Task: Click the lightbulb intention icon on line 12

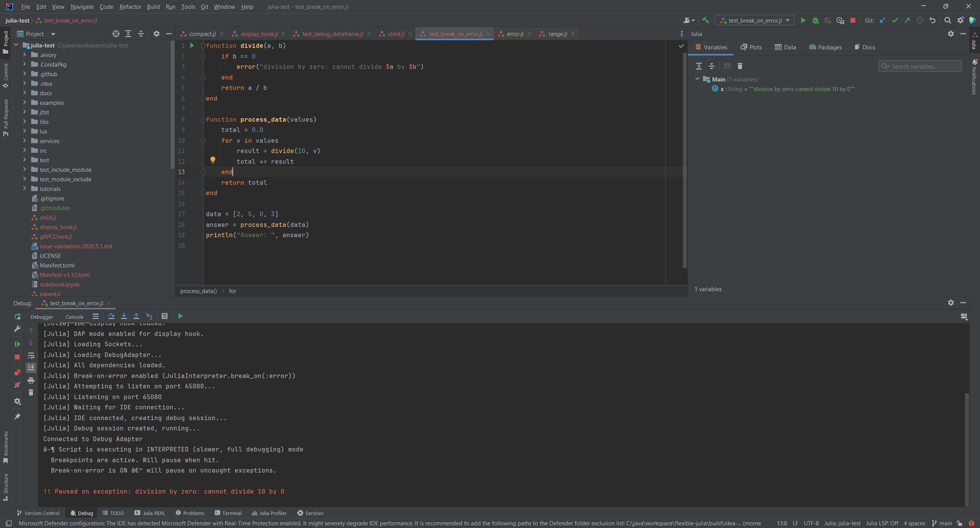Action: [213, 160]
